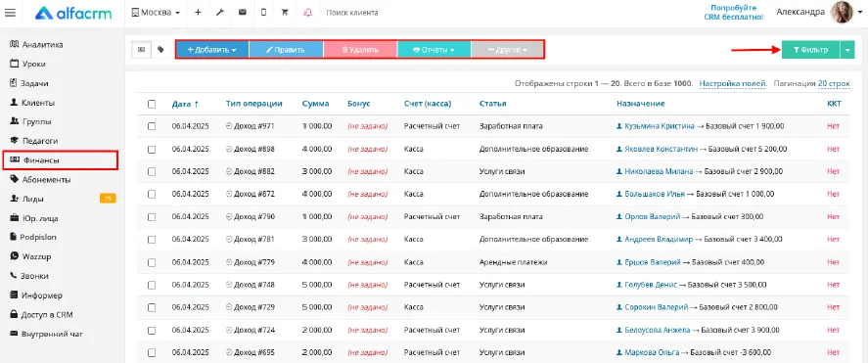This screenshot has height=363, width=868.
Task: Open client Яковлев Константин link
Action: tap(661, 149)
